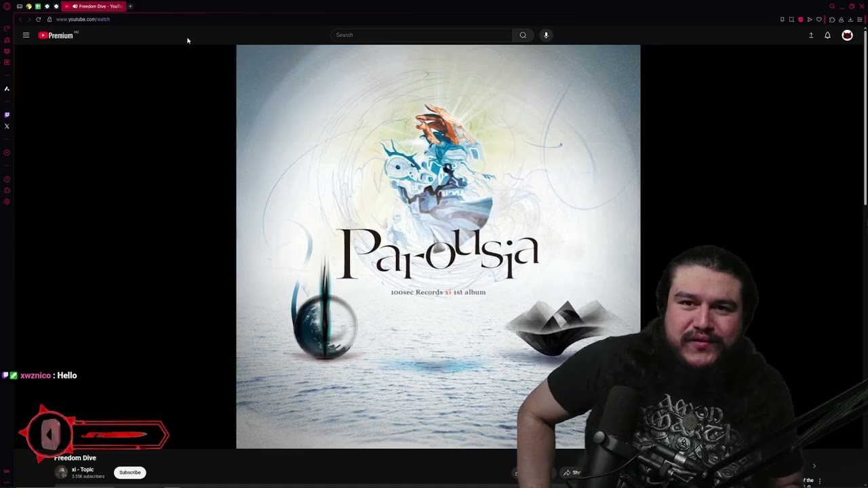Open the Aria AI sidebar icon
The image size is (868, 488).
tap(7, 89)
